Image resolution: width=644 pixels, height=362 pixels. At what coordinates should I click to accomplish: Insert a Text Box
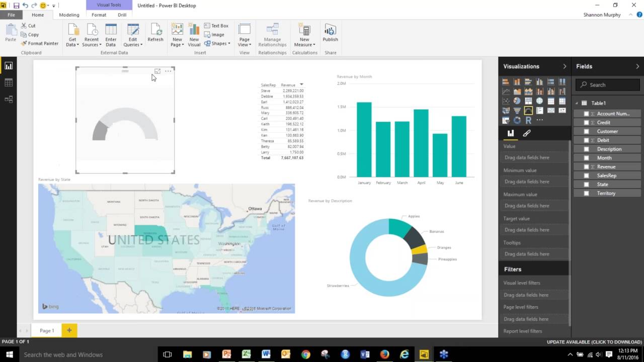click(216, 26)
